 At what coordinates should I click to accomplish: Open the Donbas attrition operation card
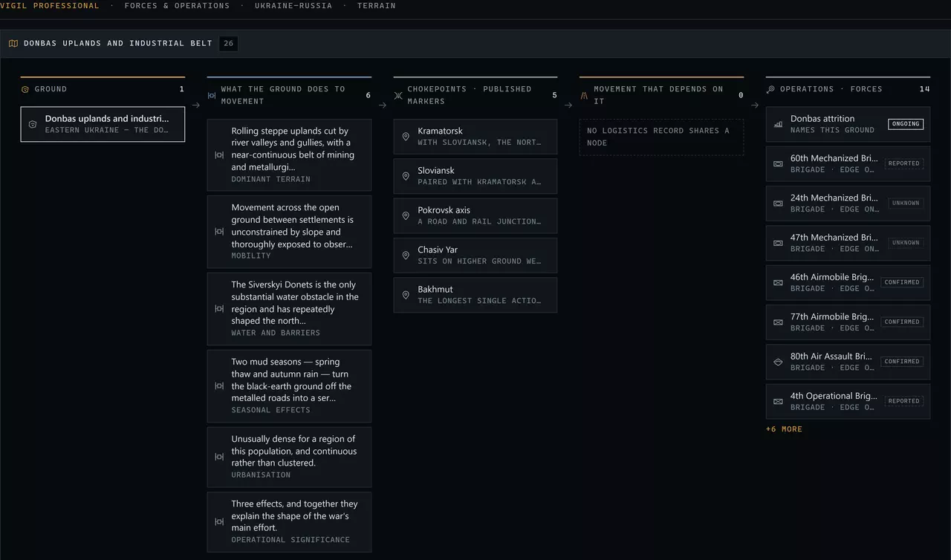coord(848,124)
